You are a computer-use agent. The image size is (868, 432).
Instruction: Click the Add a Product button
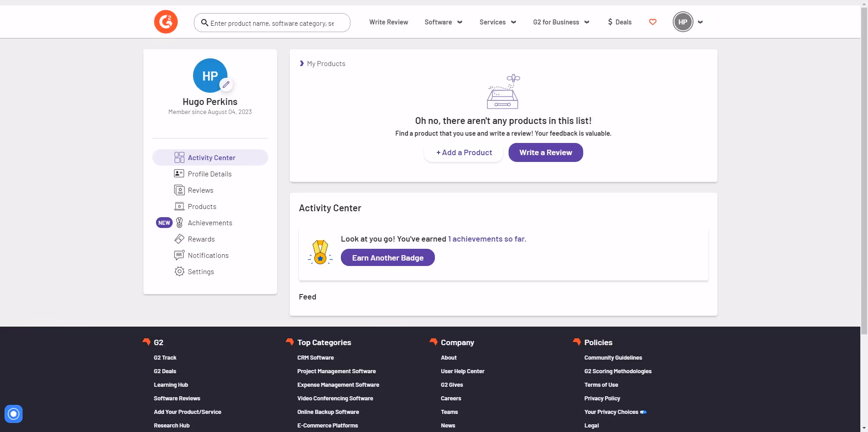[x=464, y=152]
